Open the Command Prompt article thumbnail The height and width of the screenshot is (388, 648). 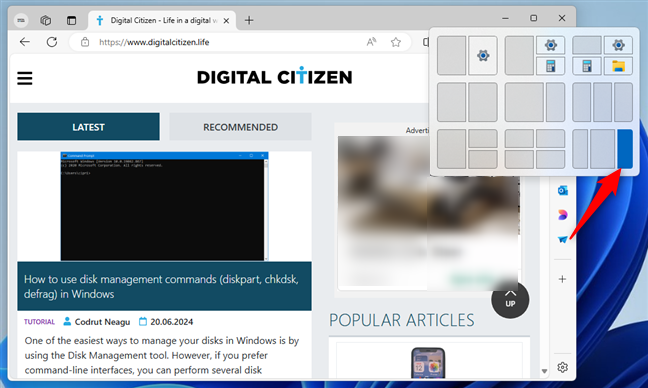tap(164, 206)
